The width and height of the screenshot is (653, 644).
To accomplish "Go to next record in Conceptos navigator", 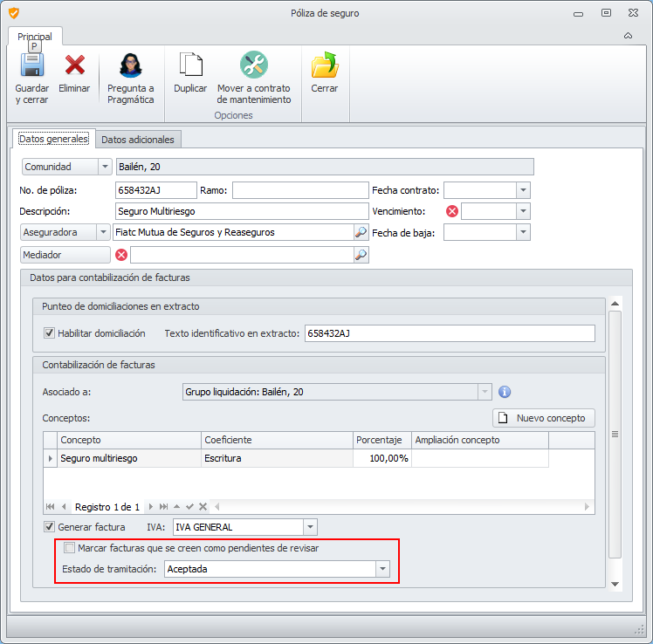I will [151, 507].
